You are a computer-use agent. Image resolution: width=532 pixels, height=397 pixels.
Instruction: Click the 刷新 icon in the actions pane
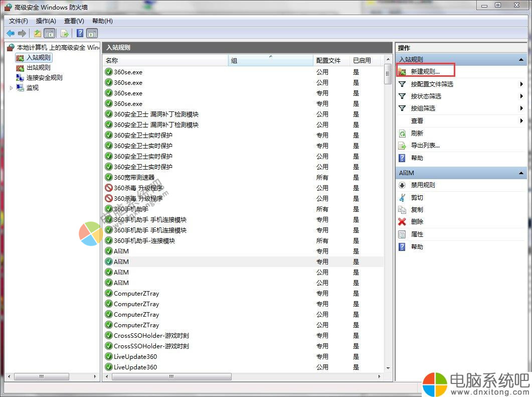coord(402,133)
